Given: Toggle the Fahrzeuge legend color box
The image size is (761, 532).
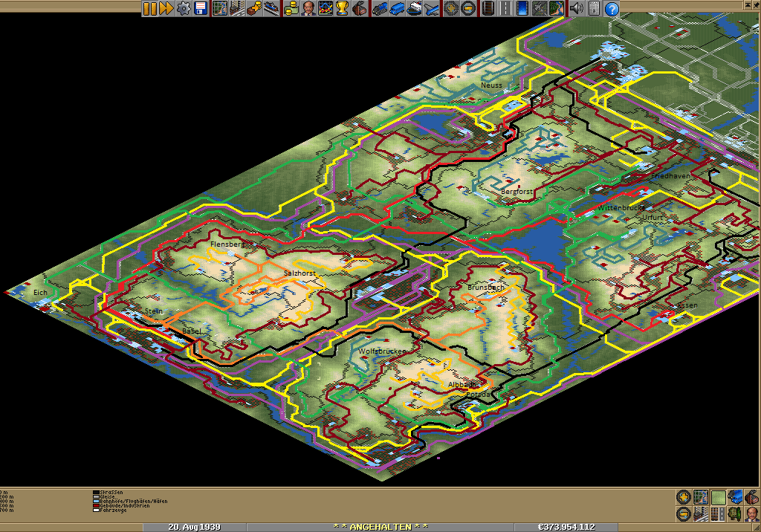Looking at the screenshot, I should (x=96, y=510).
